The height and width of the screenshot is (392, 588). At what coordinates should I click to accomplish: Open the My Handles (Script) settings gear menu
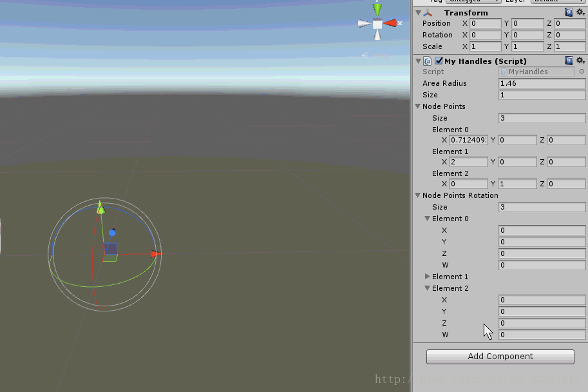582,60
